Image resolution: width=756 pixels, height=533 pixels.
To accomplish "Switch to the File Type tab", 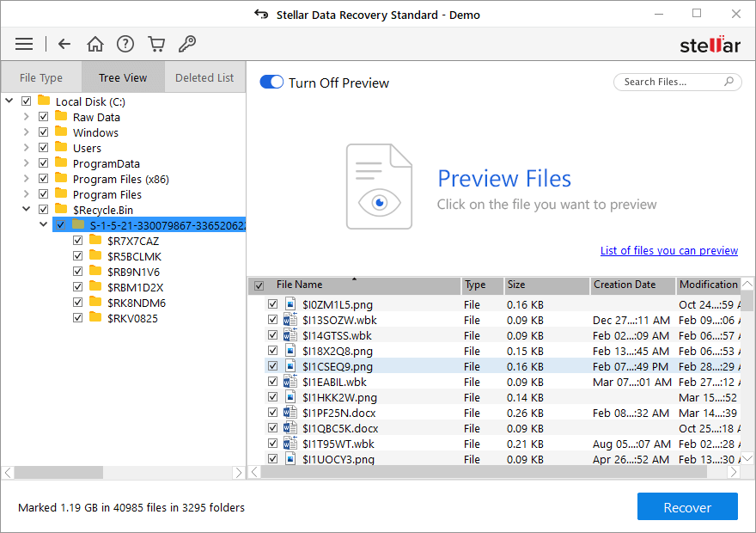I will pos(41,77).
